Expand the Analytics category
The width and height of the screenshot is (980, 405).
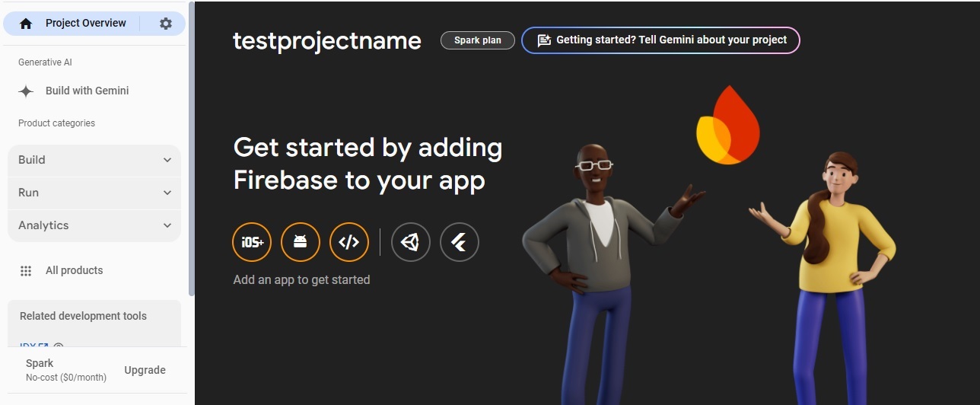(94, 225)
